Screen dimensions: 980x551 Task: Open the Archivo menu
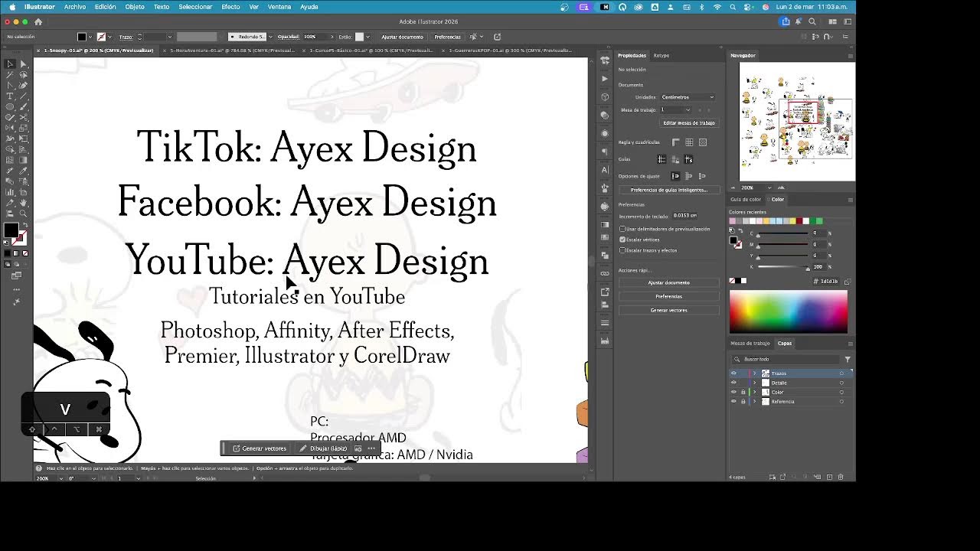tap(75, 7)
